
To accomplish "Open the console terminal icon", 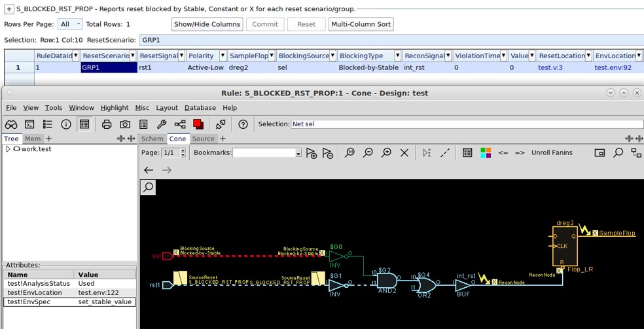I will (29, 124).
